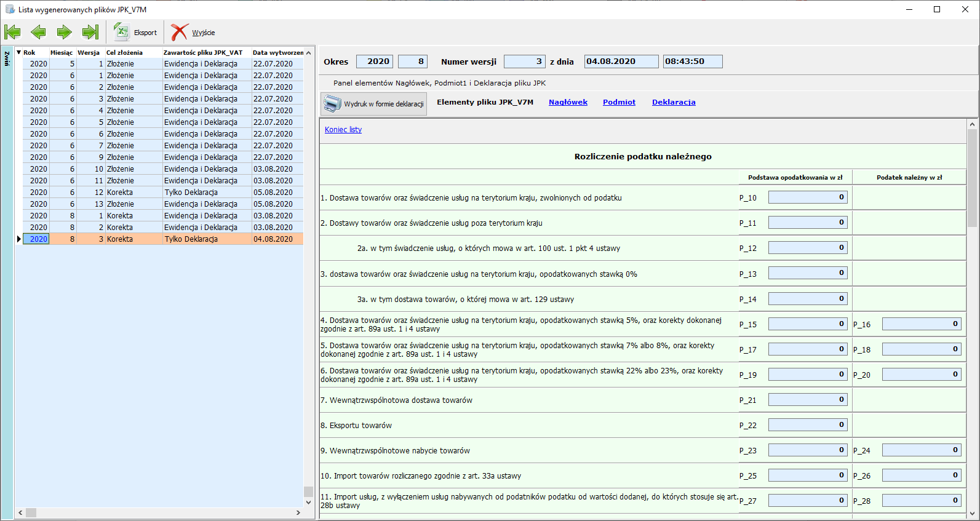Jump to Koniec listy link

click(x=343, y=130)
